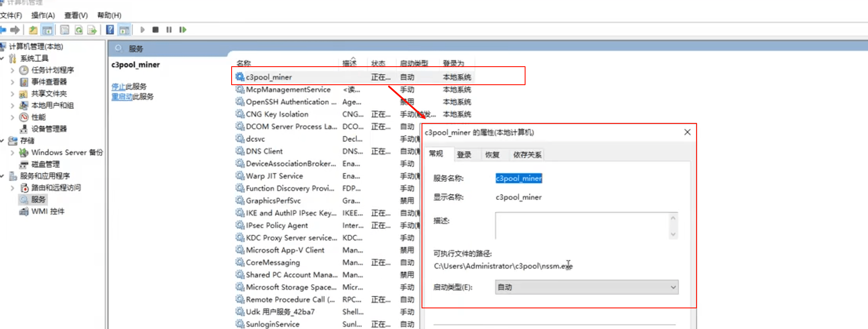Click the forward arrow toolbar icon
The image size is (868, 329).
(15, 30)
